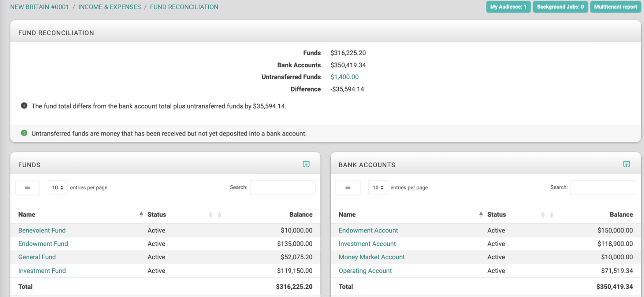Viewport: 644px width, 297px height.
Task: Select the Bank Accounts value $350,419.34 in summary
Action: (348, 65)
